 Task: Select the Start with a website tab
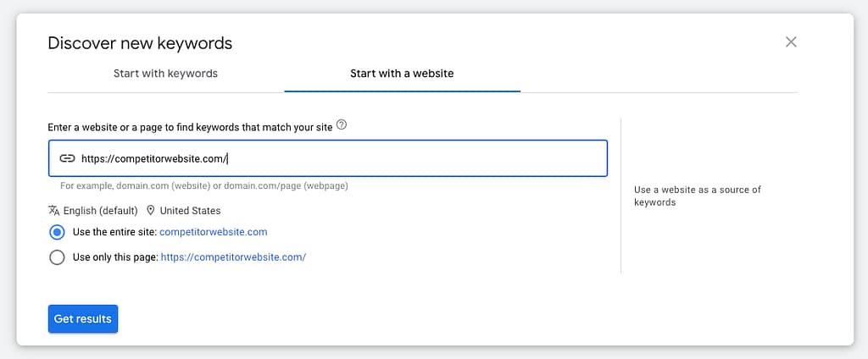(402, 74)
